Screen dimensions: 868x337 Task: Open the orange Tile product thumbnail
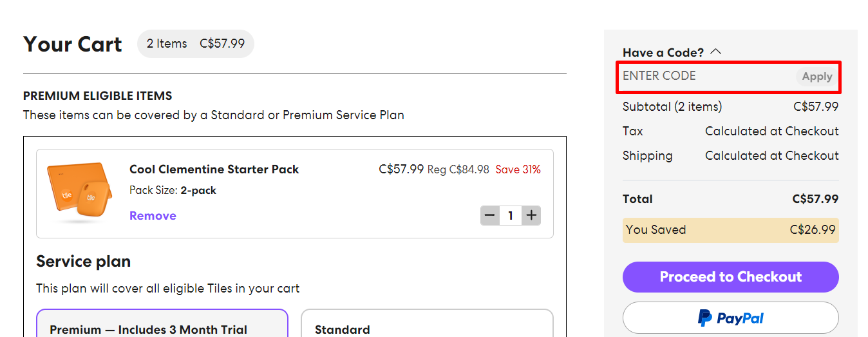pyautogui.click(x=77, y=192)
